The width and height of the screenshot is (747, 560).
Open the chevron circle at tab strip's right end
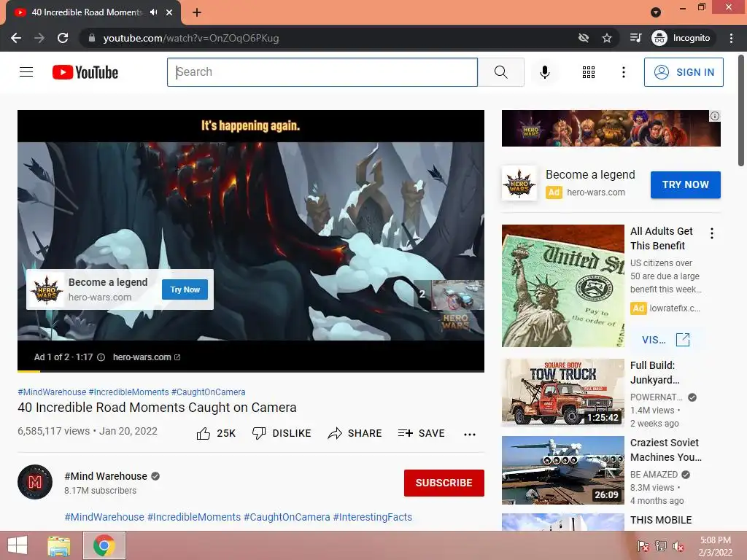click(x=656, y=12)
